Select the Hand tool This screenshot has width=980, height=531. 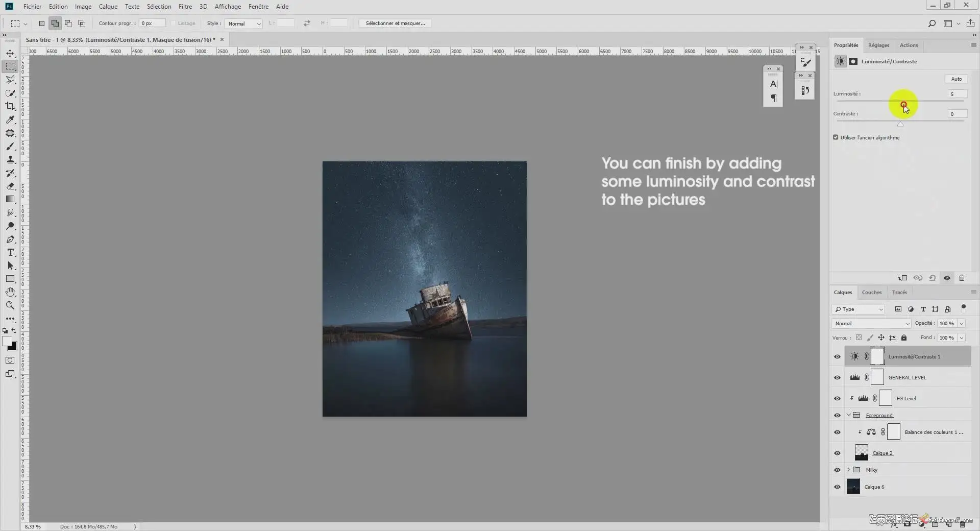10,292
